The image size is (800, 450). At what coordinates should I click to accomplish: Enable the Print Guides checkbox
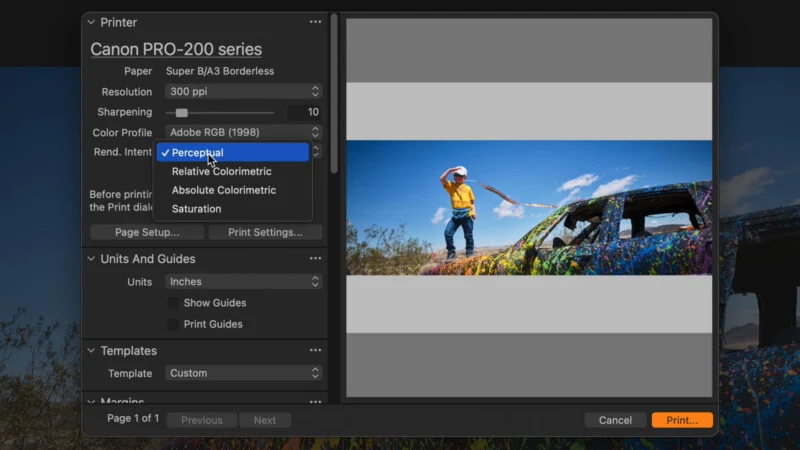pos(173,324)
